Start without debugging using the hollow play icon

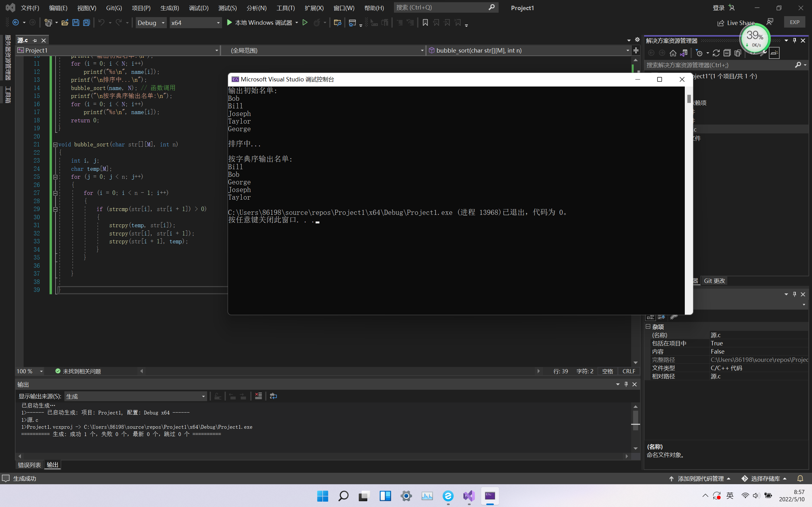tap(305, 22)
